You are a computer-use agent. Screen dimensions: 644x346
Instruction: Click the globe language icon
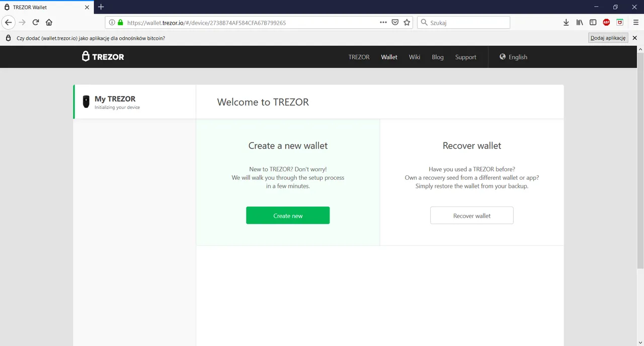point(502,57)
